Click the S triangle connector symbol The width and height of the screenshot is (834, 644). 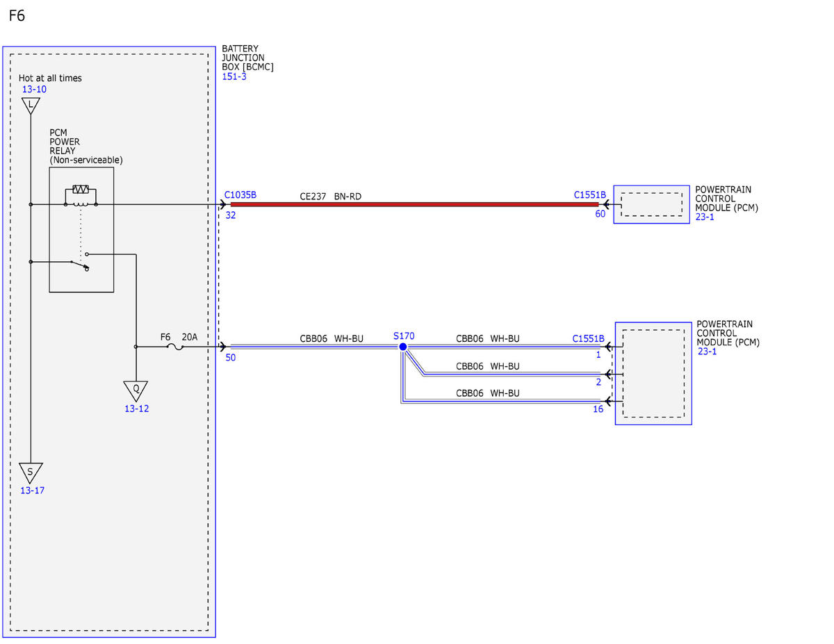30,473
